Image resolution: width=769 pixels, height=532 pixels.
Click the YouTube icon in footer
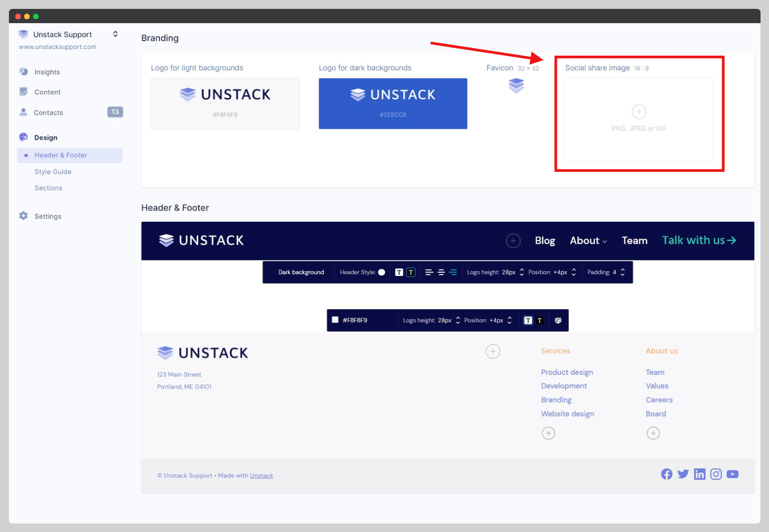(x=732, y=474)
